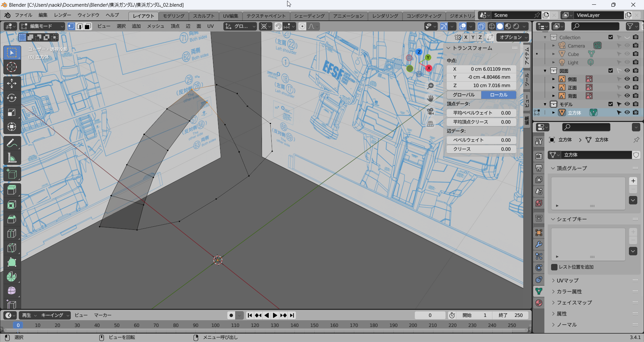
Task: Select the Add Cube tool
Action: click(12, 174)
